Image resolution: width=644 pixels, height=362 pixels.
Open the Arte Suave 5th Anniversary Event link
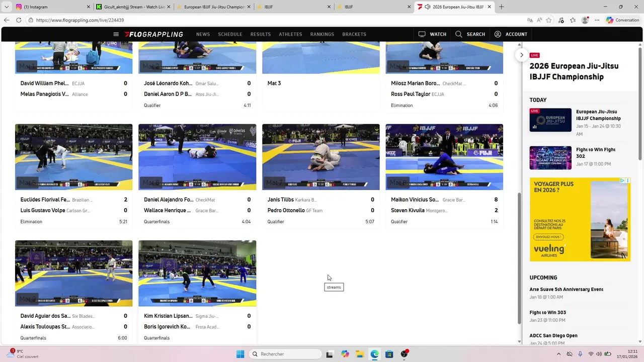(x=567, y=289)
